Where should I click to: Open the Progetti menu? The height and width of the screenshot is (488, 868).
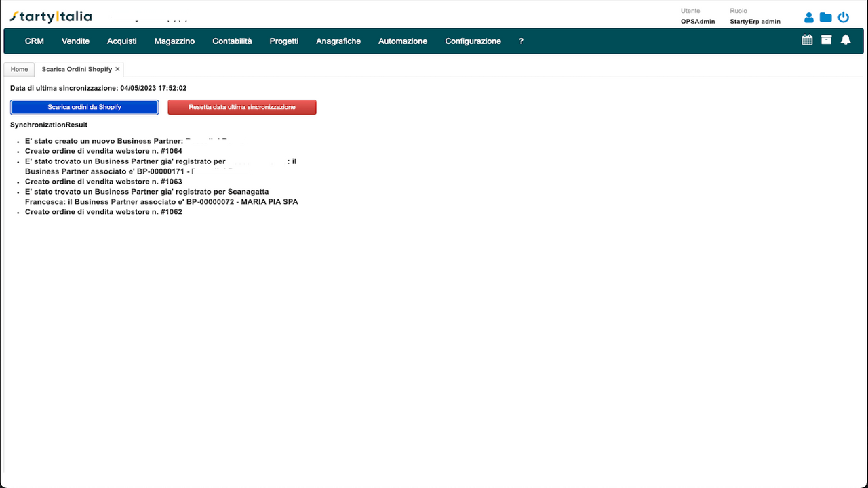point(284,41)
